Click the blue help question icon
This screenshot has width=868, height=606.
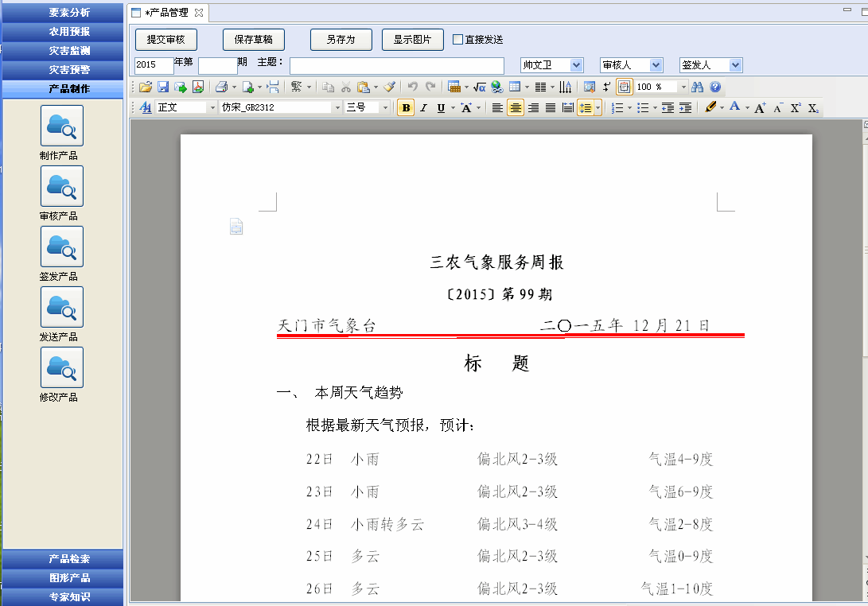tap(715, 87)
